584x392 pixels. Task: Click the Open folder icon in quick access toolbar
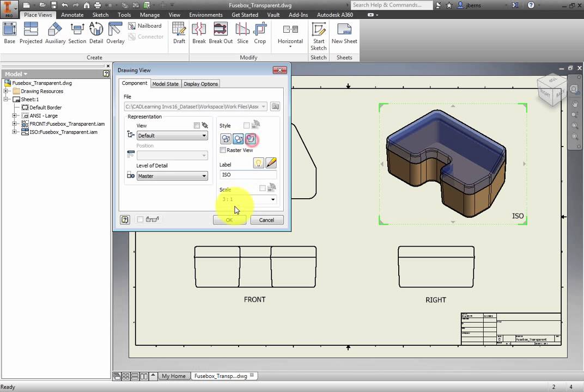[x=42, y=5]
